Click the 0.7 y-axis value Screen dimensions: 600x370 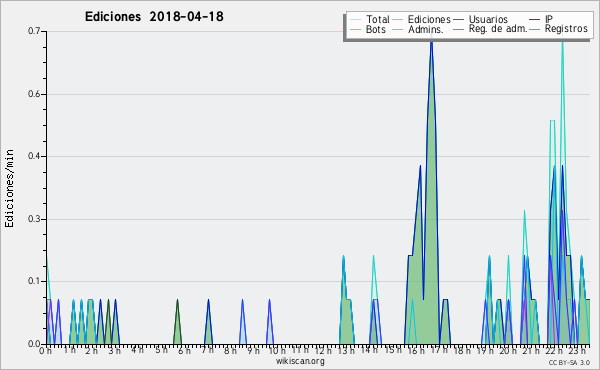point(34,31)
